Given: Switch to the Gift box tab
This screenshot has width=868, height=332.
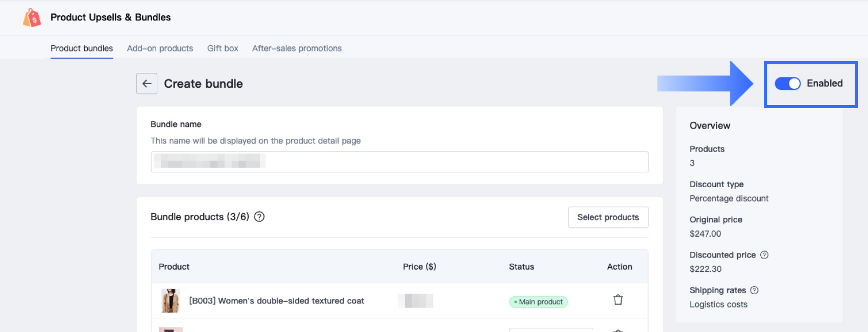Looking at the screenshot, I should [223, 48].
